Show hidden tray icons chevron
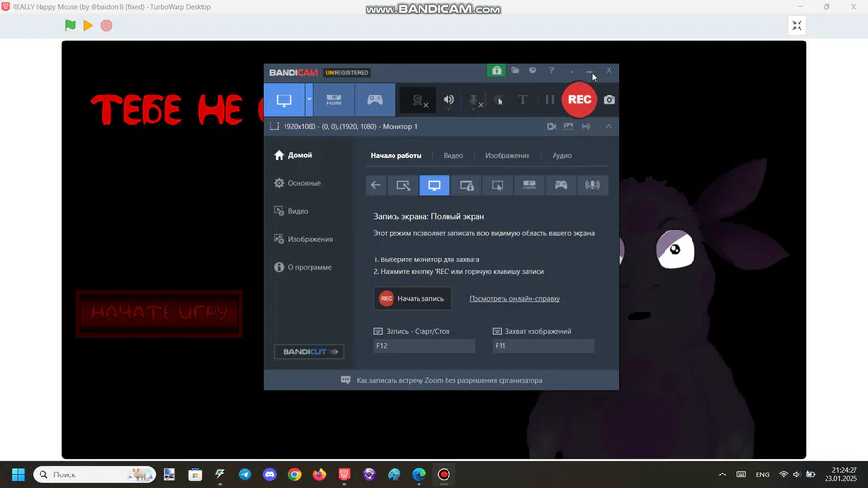The image size is (868, 488). [722, 474]
